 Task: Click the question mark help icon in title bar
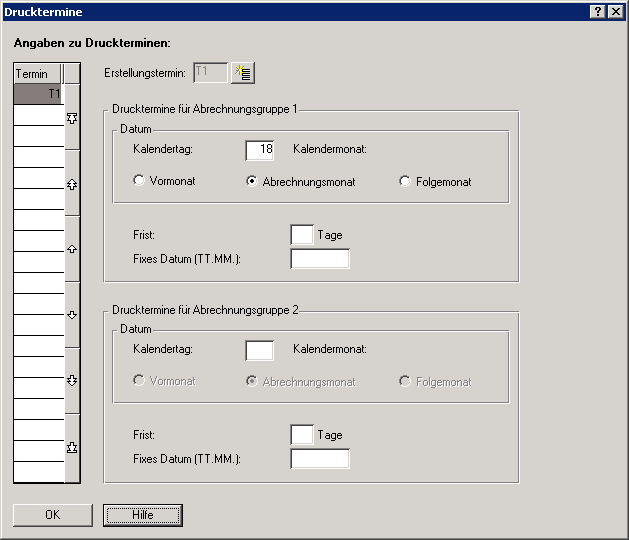click(598, 12)
